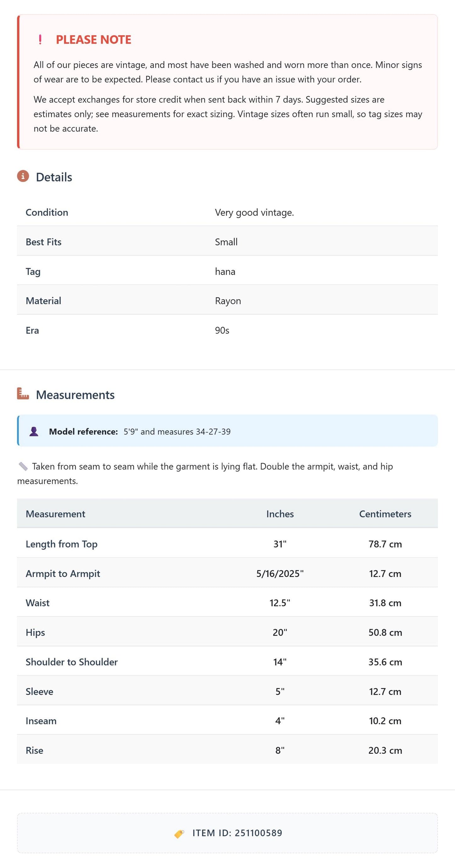This screenshot has width=455, height=868.
Task: Click the Shoulder to Shoulder row label
Action: pos(72,662)
